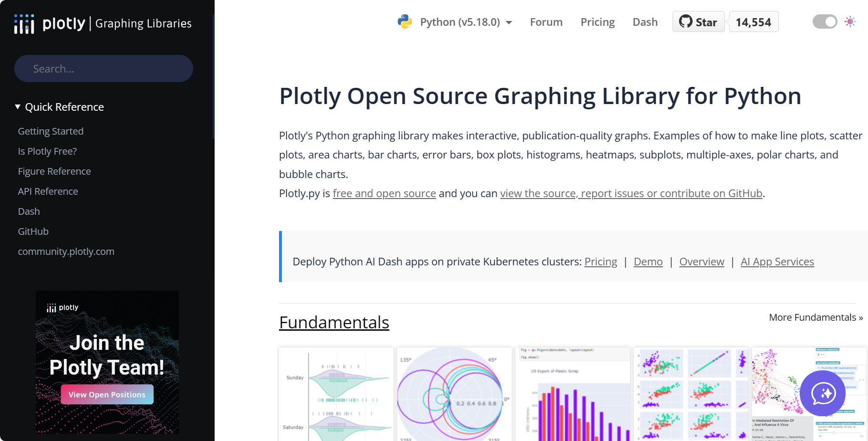The width and height of the screenshot is (868, 441).
Task: Open GitHub link in sidebar
Action: click(33, 231)
